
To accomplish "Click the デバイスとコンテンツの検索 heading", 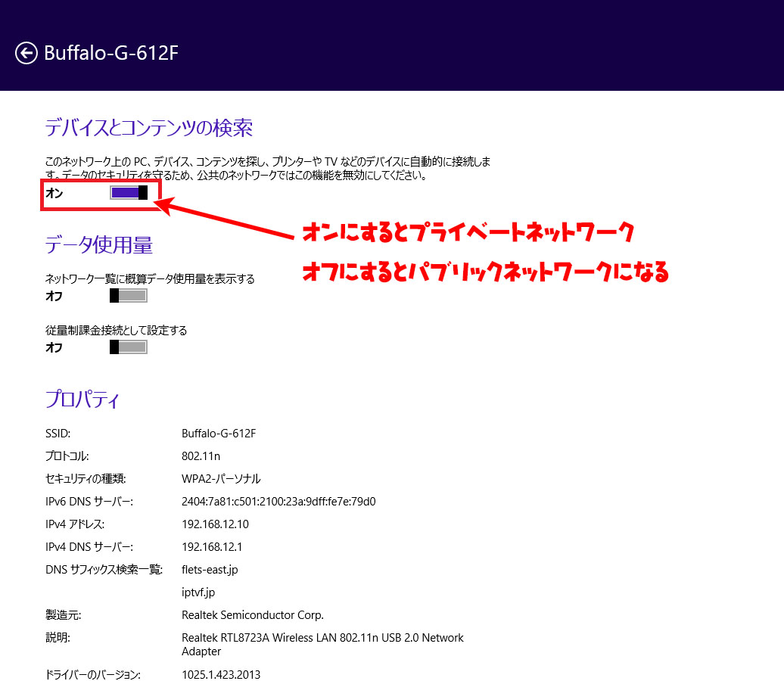I will tap(149, 128).
